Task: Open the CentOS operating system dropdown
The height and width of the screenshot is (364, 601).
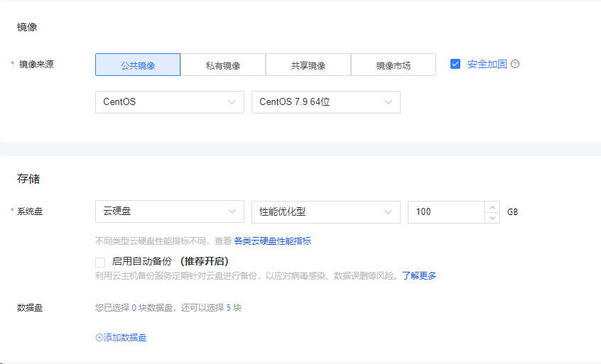Action: tap(169, 102)
